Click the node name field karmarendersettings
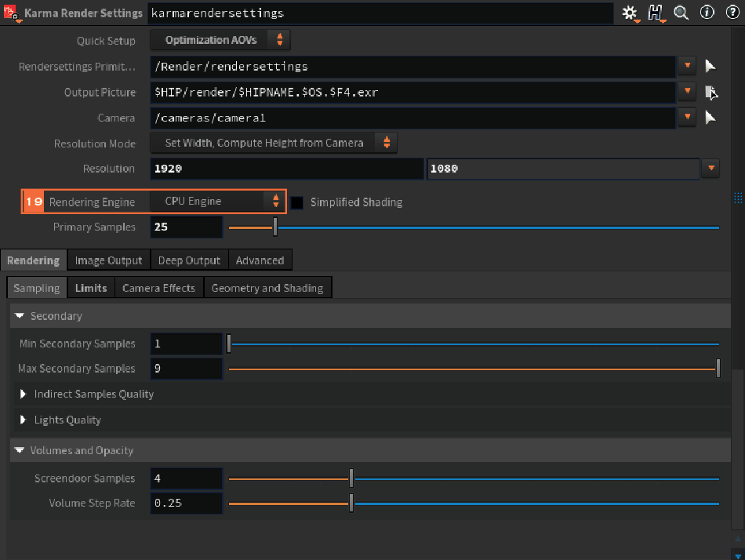Image resolution: width=745 pixels, height=560 pixels. (380, 13)
